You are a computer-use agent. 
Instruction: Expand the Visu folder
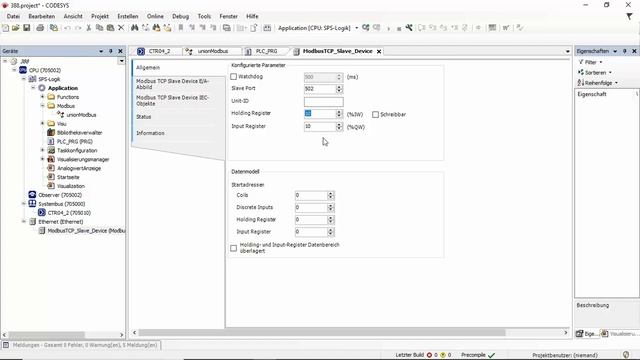pos(42,123)
